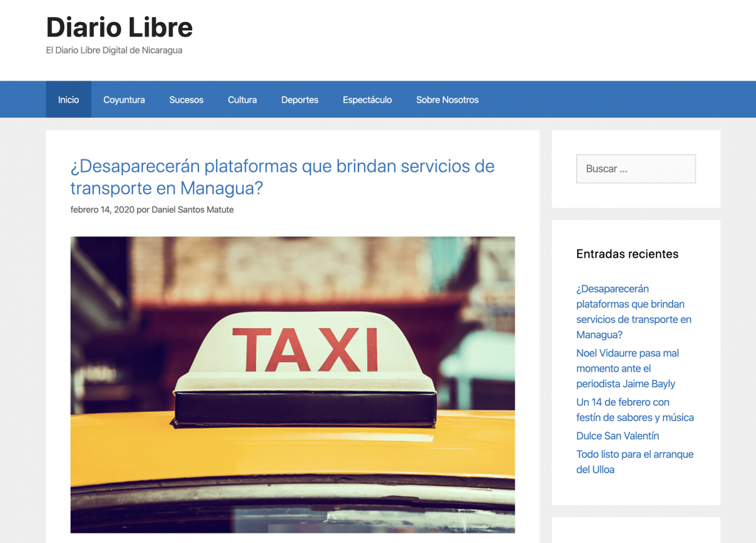Select the Deportes menu item
This screenshot has width=756, height=543.
300,100
